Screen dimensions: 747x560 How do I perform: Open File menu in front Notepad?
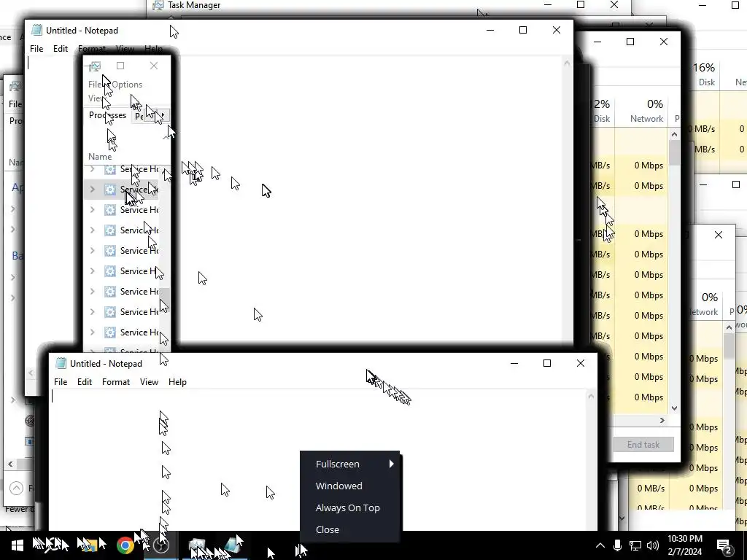[x=61, y=382]
